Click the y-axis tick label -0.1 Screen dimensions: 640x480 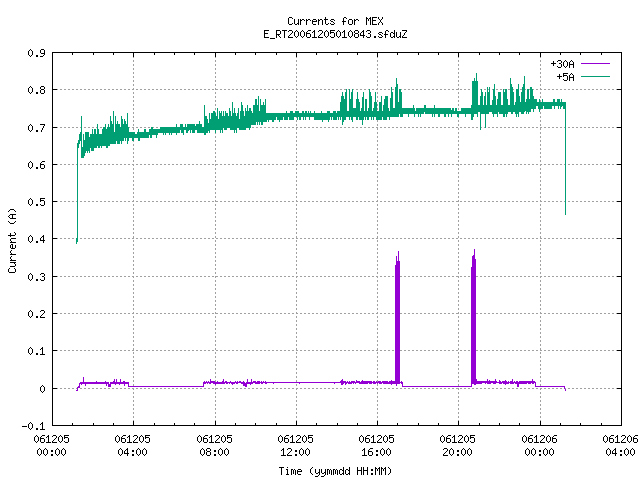point(33,426)
